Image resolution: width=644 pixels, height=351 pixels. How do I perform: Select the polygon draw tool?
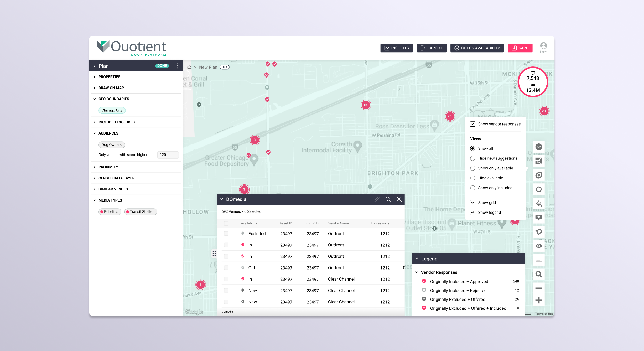pos(539,232)
